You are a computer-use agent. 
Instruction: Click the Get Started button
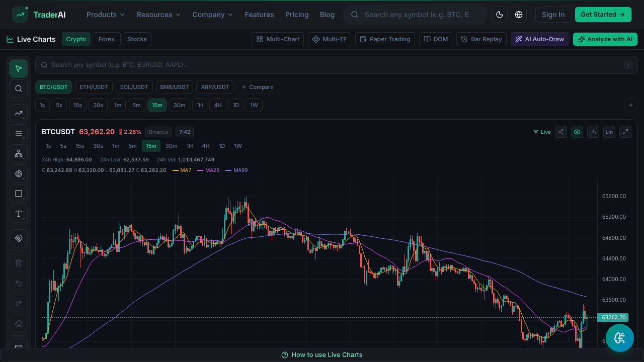603,15
